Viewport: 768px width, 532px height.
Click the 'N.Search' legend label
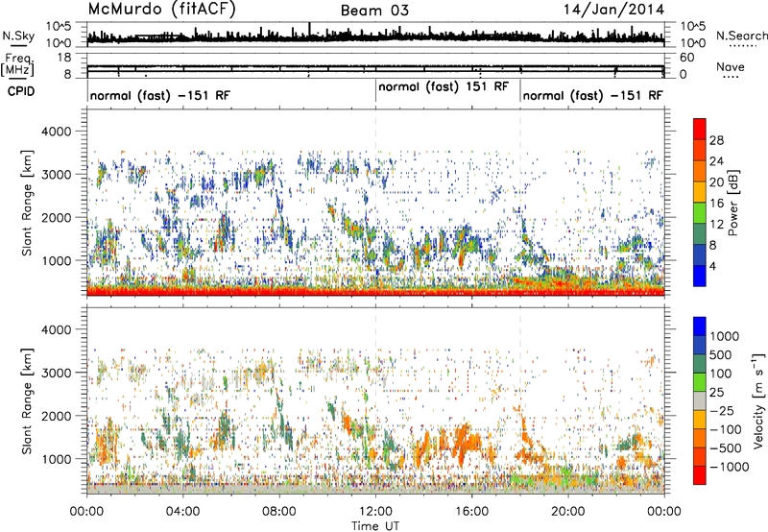(x=741, y=36)
